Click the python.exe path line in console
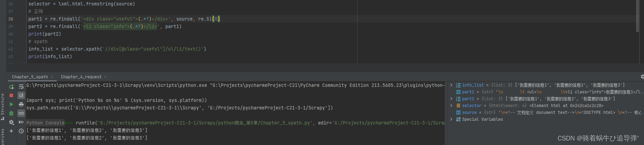 point(236,85)
